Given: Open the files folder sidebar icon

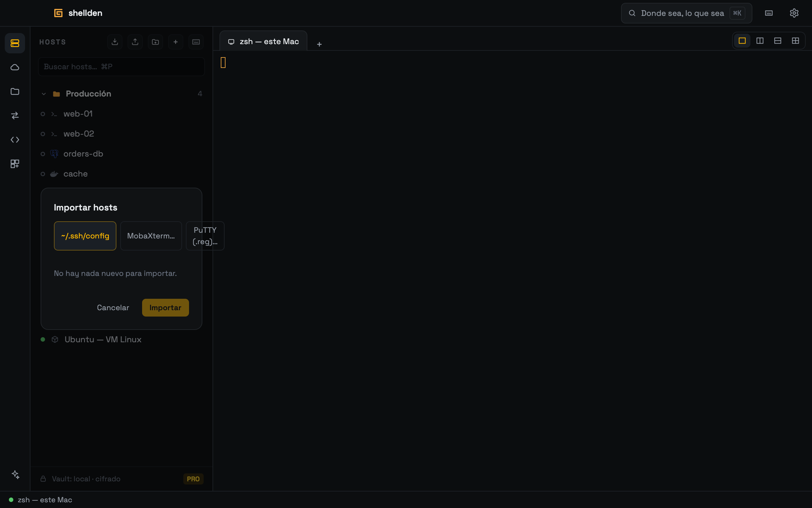Looking at the screenshot, I should 15,91.
